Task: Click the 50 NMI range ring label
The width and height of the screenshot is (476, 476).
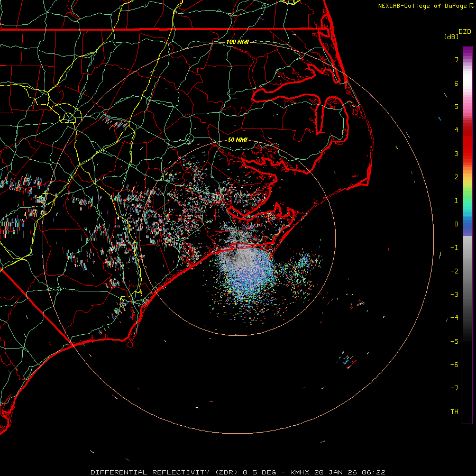Action: coord(237,140)
